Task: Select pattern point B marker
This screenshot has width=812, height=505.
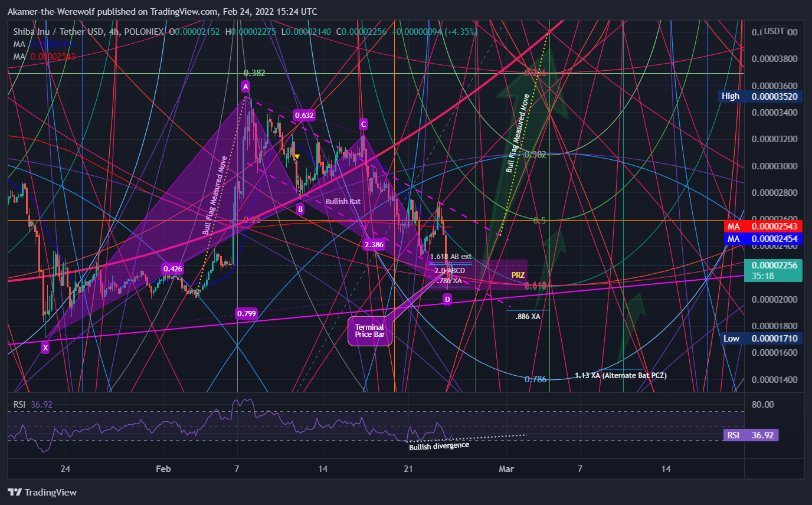Action: click(x=300, y=208)
